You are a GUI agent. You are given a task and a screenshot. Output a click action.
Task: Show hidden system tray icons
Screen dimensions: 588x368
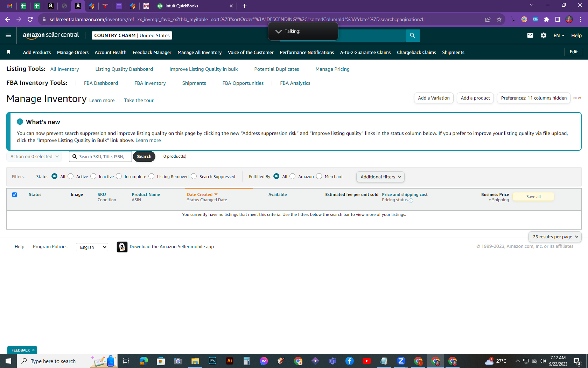[517, 361]
